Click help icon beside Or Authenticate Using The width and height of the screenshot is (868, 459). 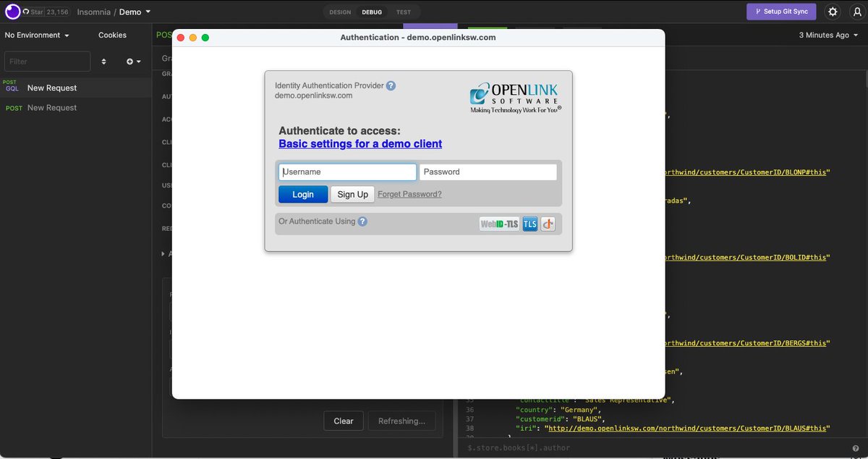click(x=362, y=222)
